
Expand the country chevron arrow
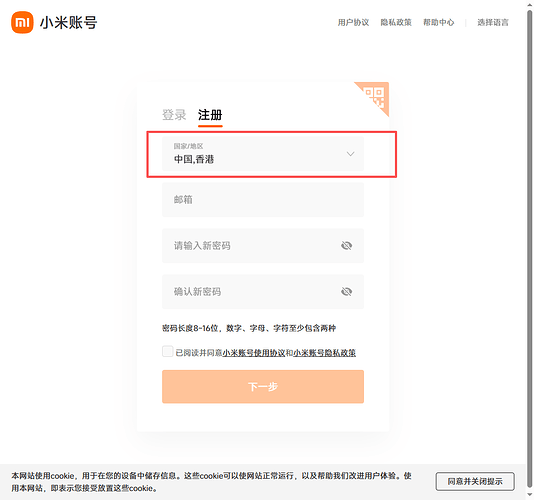point(350,154)
